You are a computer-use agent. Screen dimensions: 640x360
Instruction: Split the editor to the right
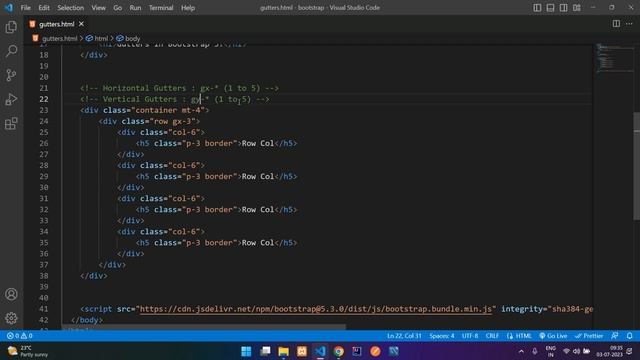[616, 24]
